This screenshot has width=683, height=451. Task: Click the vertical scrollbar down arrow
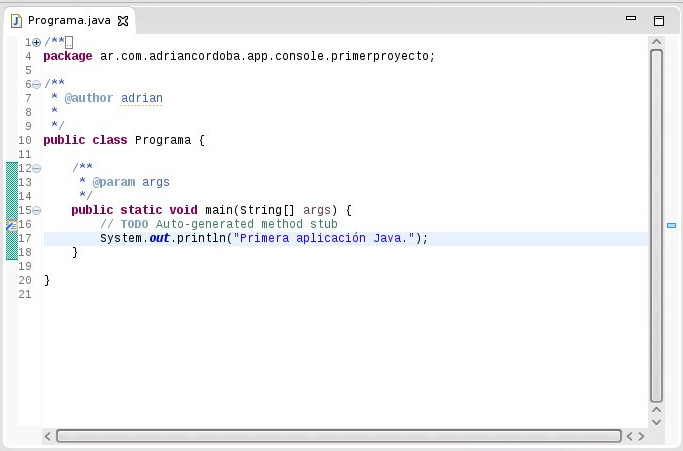coord(656,422)
